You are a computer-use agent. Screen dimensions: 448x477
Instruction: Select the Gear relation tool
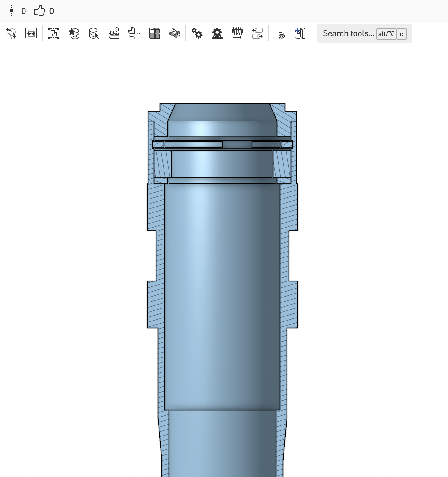point(197,33)
